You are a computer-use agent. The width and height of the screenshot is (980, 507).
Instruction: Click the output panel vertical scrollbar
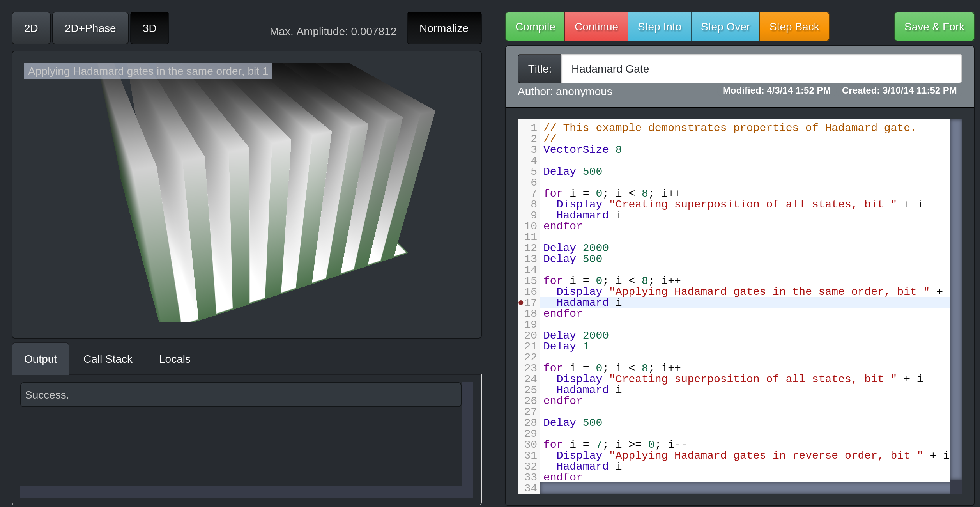click(467, 434)
